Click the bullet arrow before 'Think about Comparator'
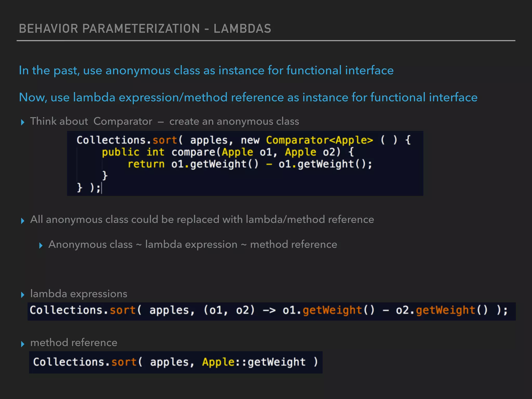Image resolution: width=532 pixels, height=399 pixels. point(23,122)
